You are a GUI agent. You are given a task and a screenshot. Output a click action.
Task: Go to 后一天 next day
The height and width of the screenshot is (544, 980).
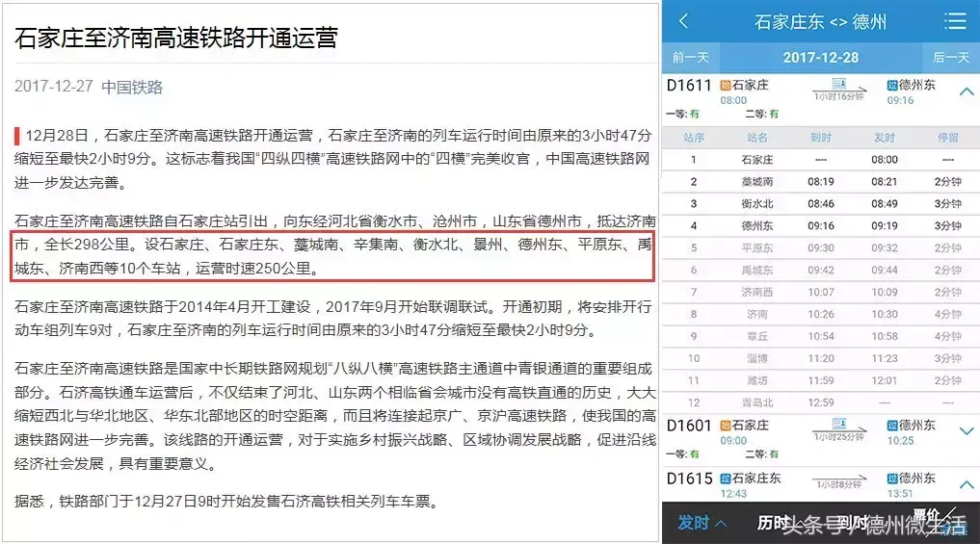click(x=950, y=58)
